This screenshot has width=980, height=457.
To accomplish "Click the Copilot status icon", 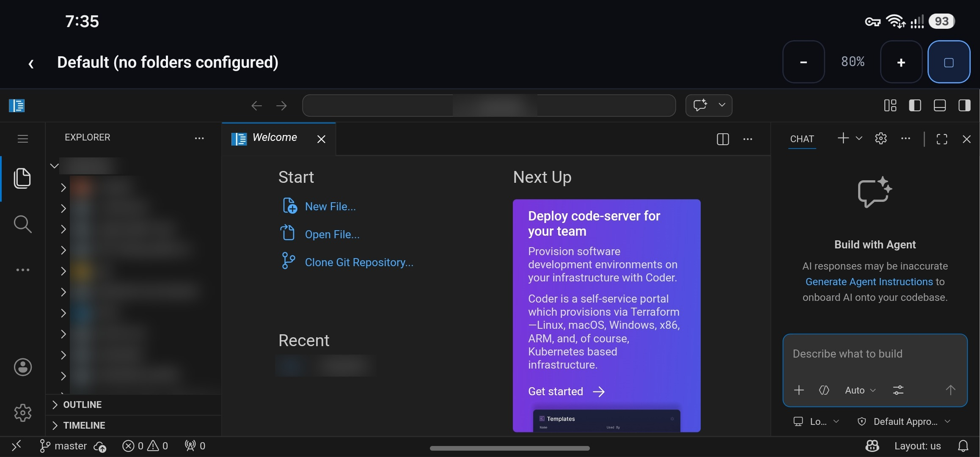I will click(873, 446).
